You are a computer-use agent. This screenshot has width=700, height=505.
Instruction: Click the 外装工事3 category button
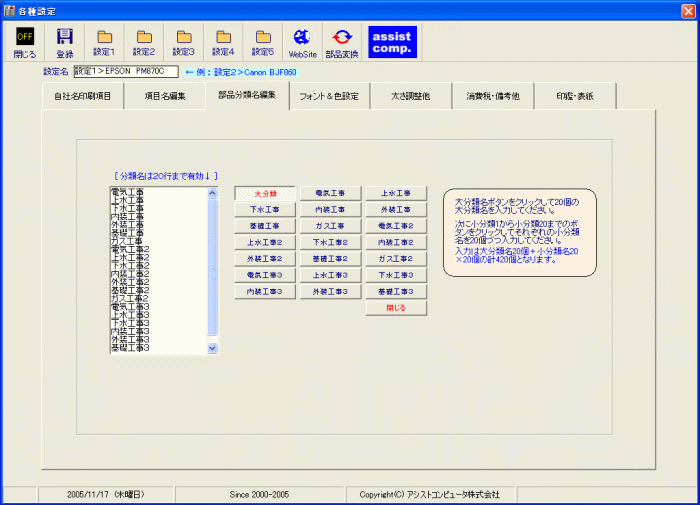[x=330, y=292]
